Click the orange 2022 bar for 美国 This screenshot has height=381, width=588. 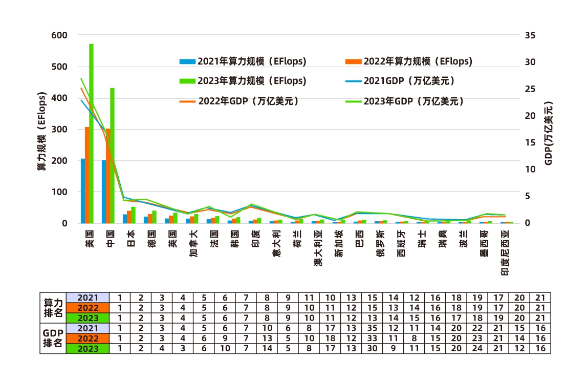click(x=88, y=175)
